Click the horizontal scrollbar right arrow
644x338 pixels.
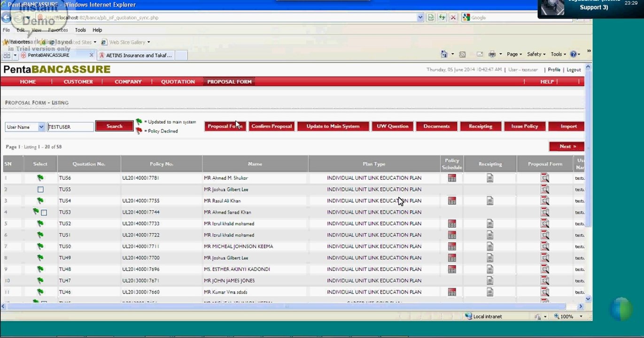(x=581, y=307)
